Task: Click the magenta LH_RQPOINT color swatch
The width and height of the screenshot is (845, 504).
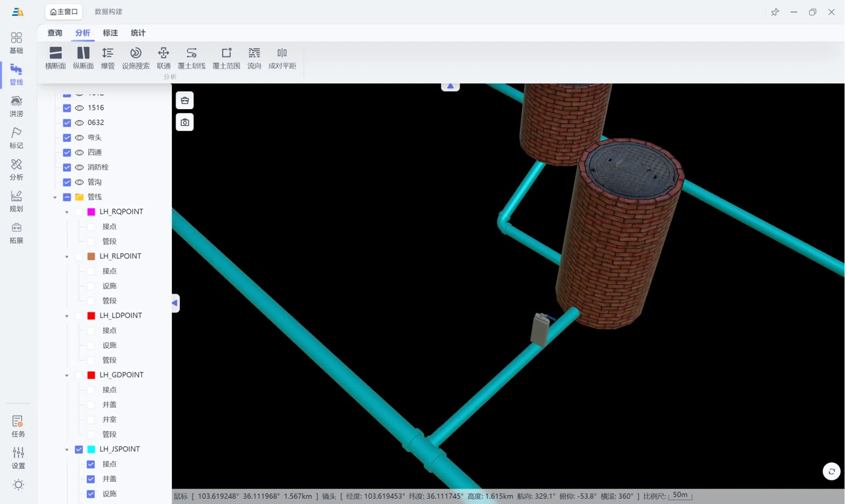Action: click(x=91, y=212)
